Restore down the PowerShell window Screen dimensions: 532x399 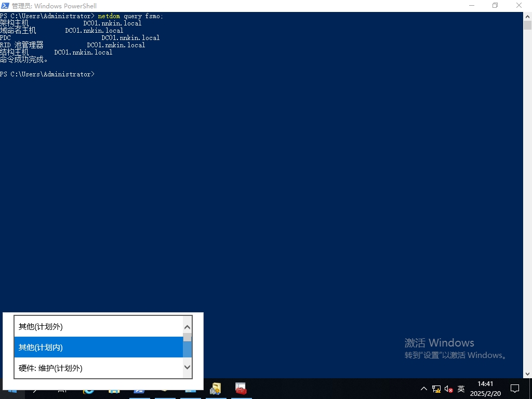point(495,6)
